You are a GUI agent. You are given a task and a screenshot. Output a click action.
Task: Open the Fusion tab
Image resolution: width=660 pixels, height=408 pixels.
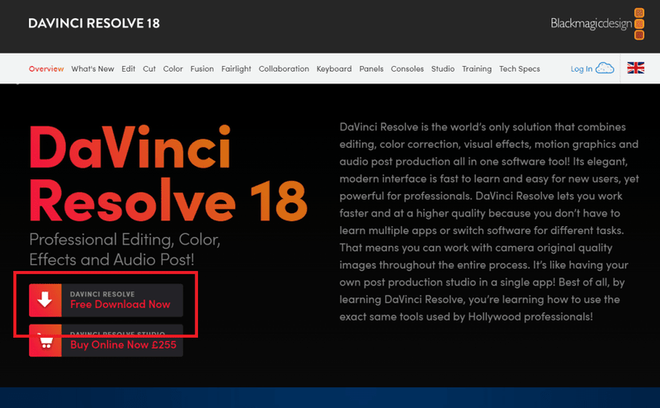pyautogui.click(x=202, y=69)
